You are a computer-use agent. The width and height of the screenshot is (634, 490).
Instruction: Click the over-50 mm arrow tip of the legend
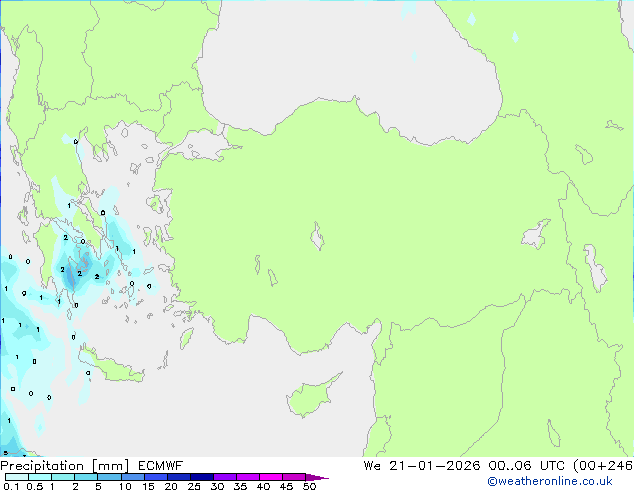click(317, 477)
